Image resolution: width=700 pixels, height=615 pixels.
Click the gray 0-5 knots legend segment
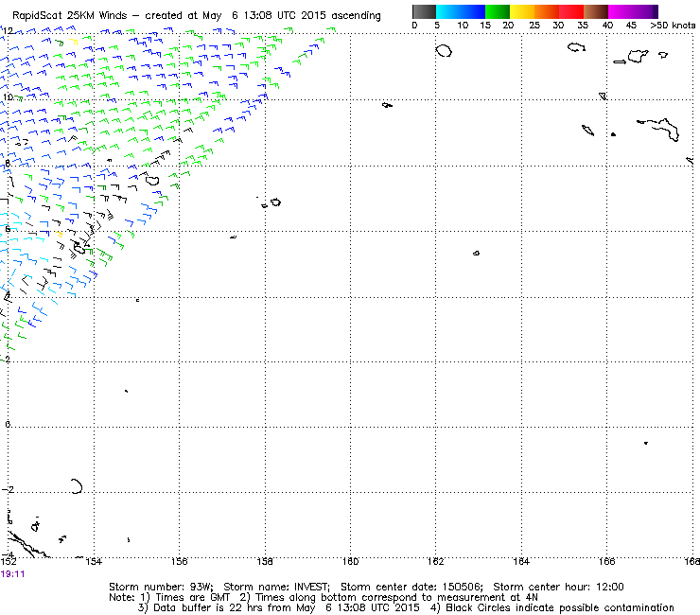pyautogui.click(x=424, y=11)
